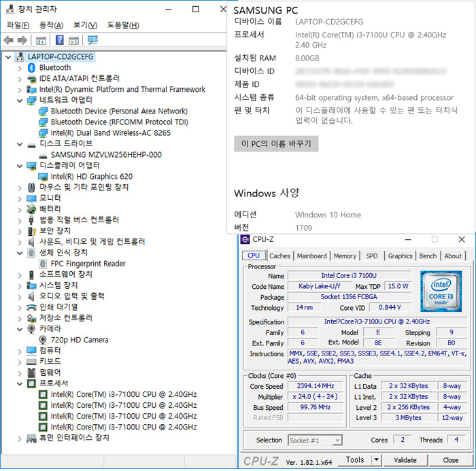
Task: Select Bluetooth Device (Personal Area Network)
Action: 119,111
